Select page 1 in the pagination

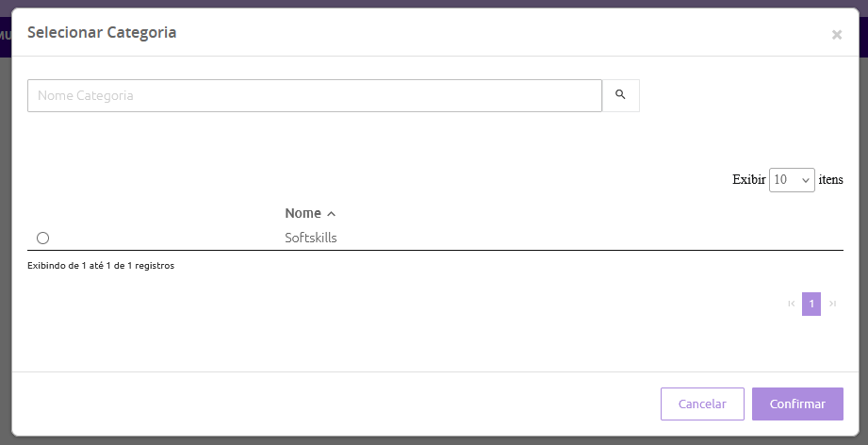click(x=811, y=304)
